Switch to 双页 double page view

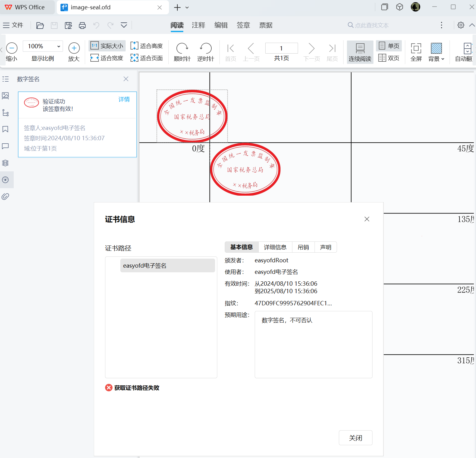[x=389, y=58]
